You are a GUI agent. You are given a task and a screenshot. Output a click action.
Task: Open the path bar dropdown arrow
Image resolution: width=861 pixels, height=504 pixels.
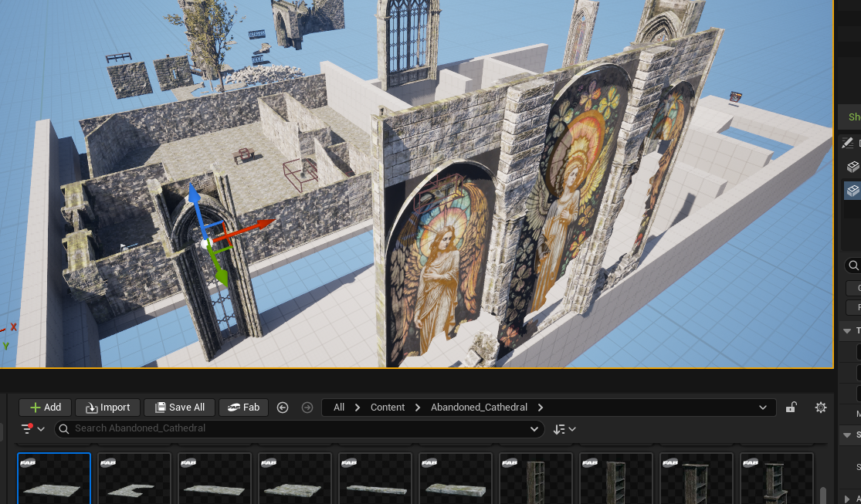click(x=763, y=408)
